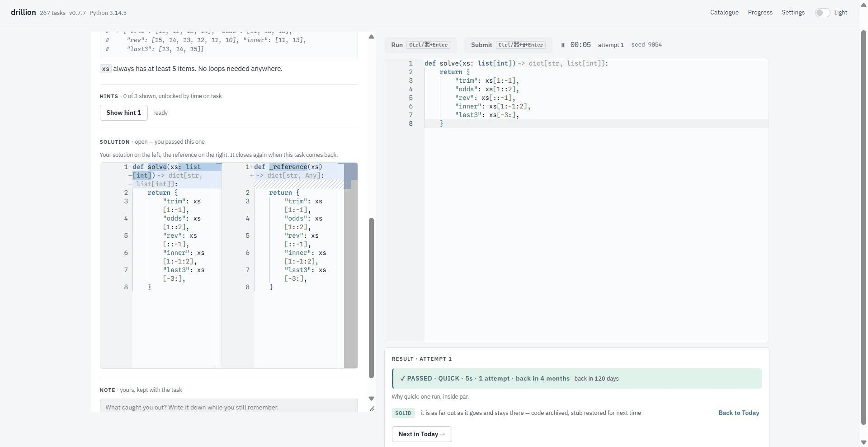Screen dimensions: 868x447
Task: Click the SOLID status badge
Action: tap(403, 413)
